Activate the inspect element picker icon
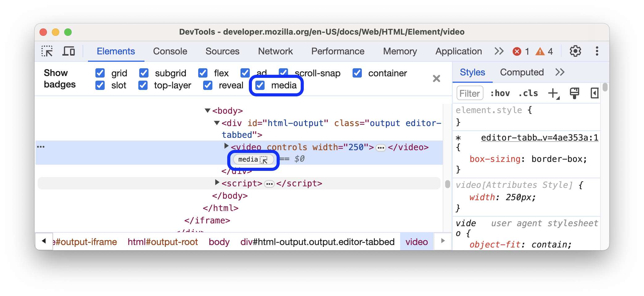The width and height of the screenshot is (644, 296). (47, 51)
